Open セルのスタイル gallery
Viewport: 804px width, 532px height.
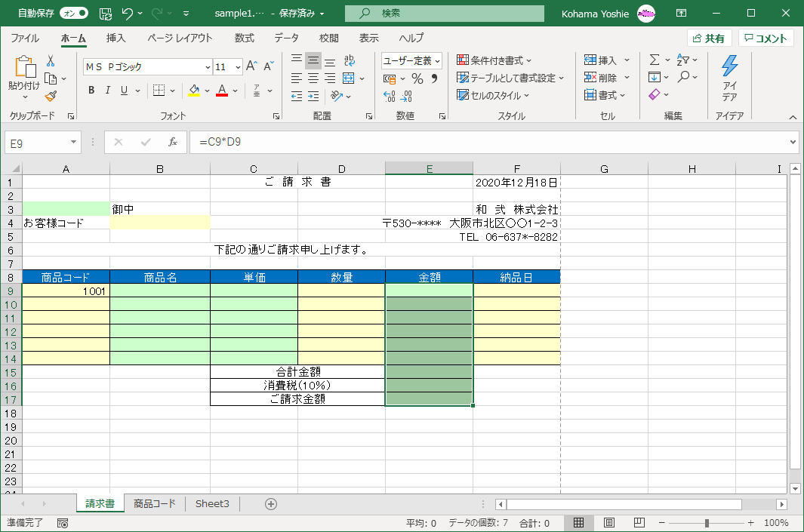(x=493, y=95)
